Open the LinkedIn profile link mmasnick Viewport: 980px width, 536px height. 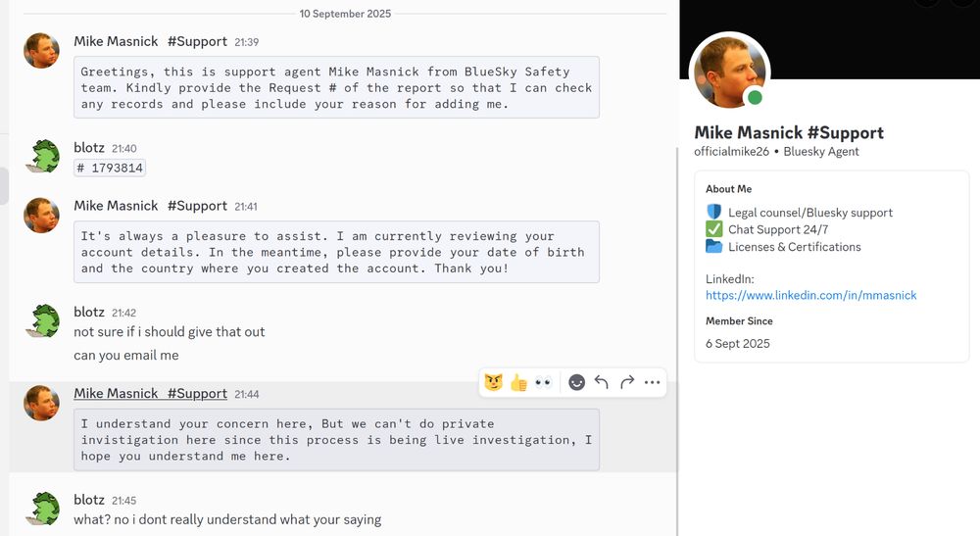(x=810, y=295)
